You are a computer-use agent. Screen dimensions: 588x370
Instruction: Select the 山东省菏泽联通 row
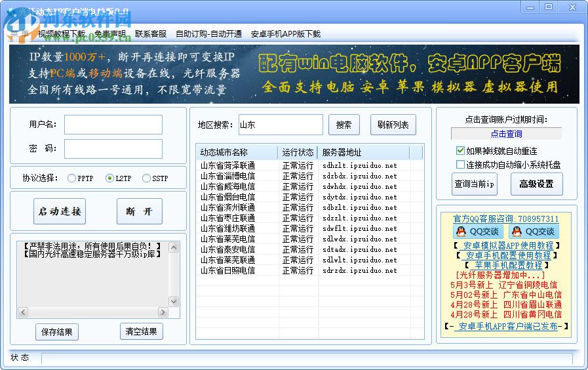pos(310,165)
